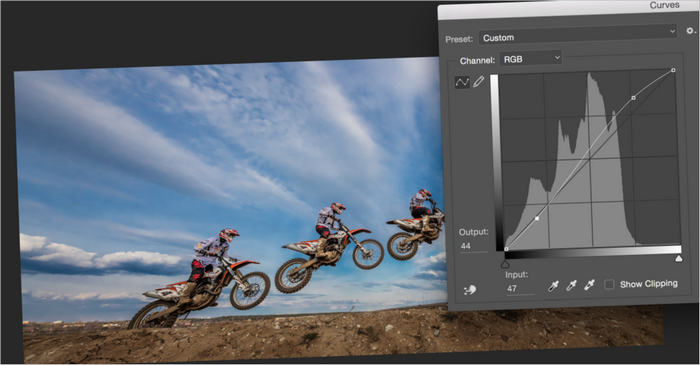700x365 pixels.
Task: Pick the black point eyedropper
Action: point(554,286)
